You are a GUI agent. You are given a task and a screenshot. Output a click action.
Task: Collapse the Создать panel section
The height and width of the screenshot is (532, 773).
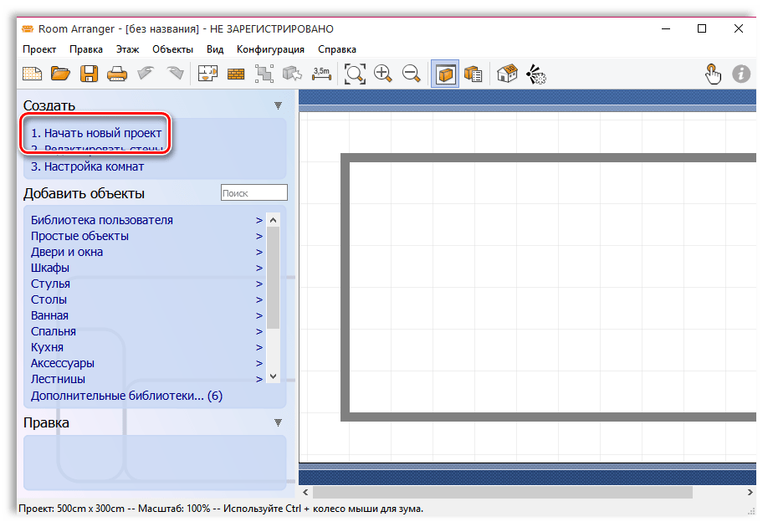click(x=279, y=105)
